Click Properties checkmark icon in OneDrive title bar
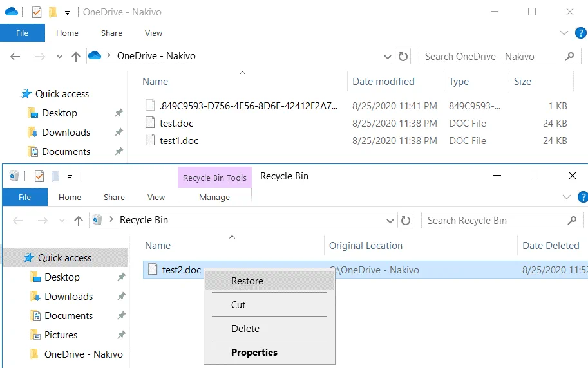 point(36,12)
